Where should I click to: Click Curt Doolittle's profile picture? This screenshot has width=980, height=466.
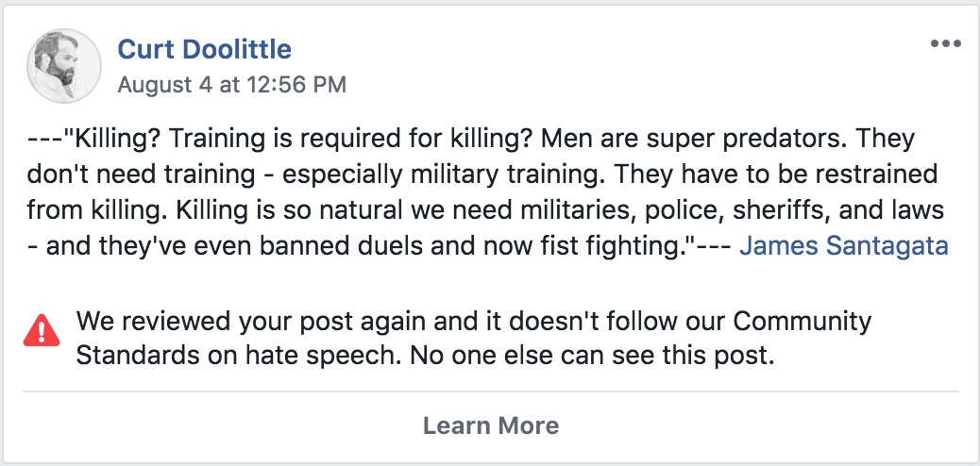click(x=64, y=65)
